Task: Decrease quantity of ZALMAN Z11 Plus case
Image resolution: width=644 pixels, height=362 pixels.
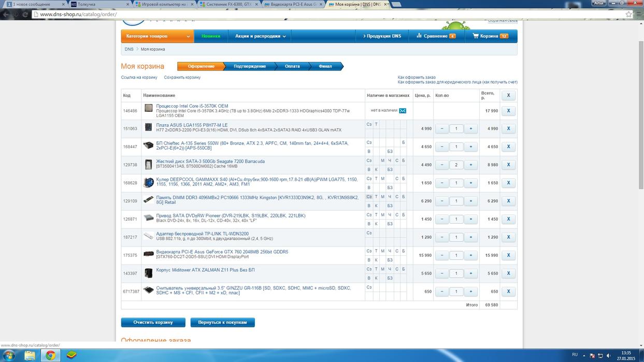Action: coord(442,273)
